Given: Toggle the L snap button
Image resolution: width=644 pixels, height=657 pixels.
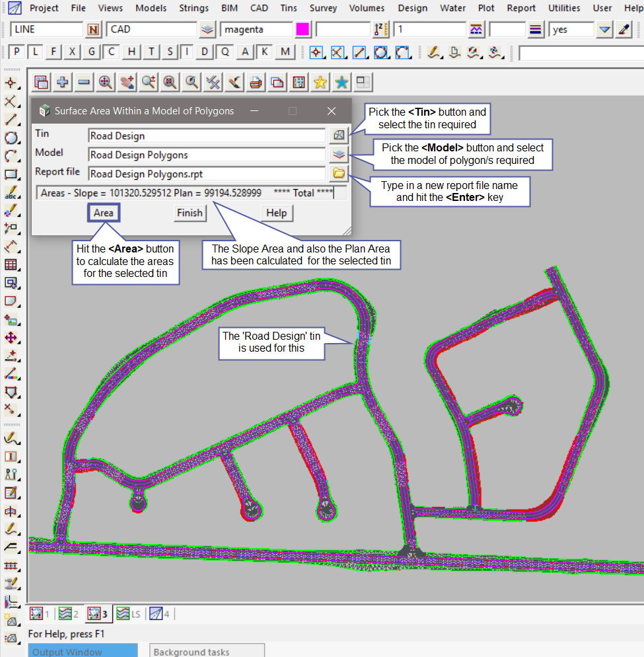Looking at the screenshot, I should click(36, 52).
